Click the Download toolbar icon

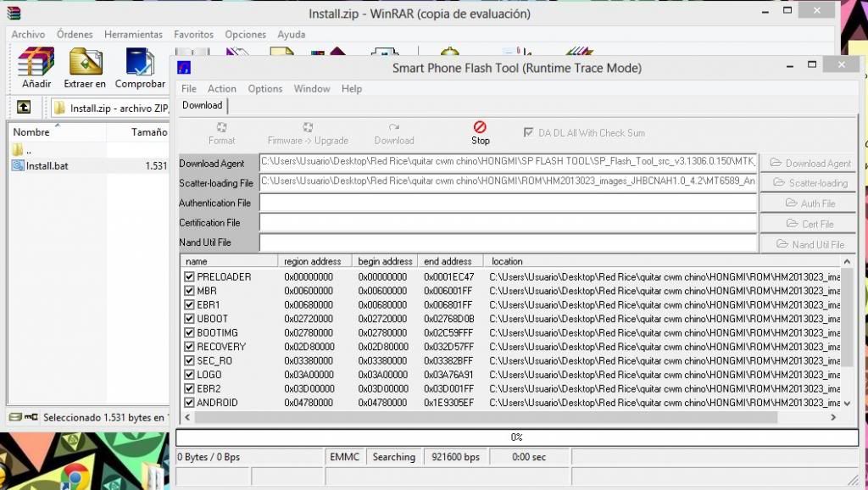394,134
